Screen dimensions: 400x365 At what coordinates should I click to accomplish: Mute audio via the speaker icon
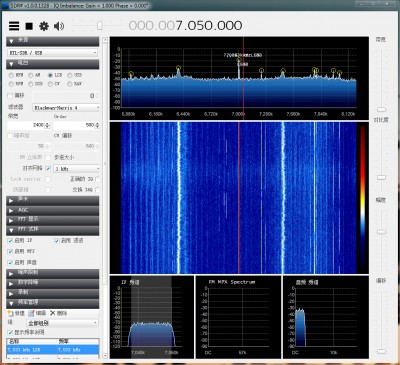coord(59,26)
